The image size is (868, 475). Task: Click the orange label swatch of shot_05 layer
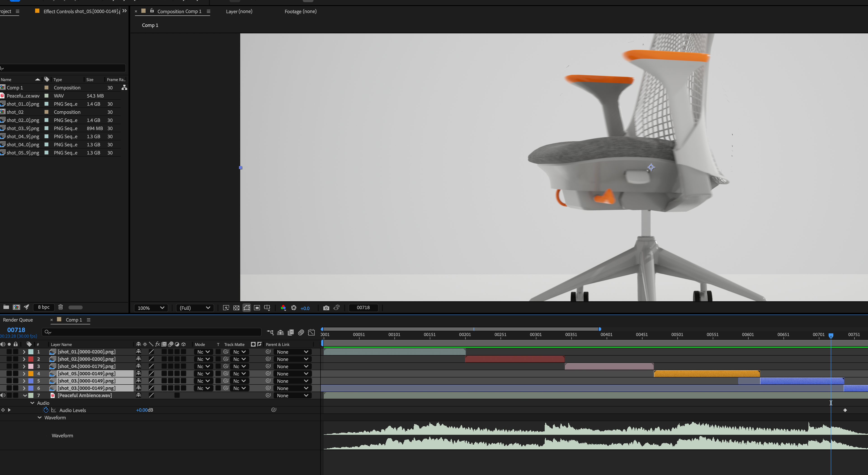pos(31,374)
